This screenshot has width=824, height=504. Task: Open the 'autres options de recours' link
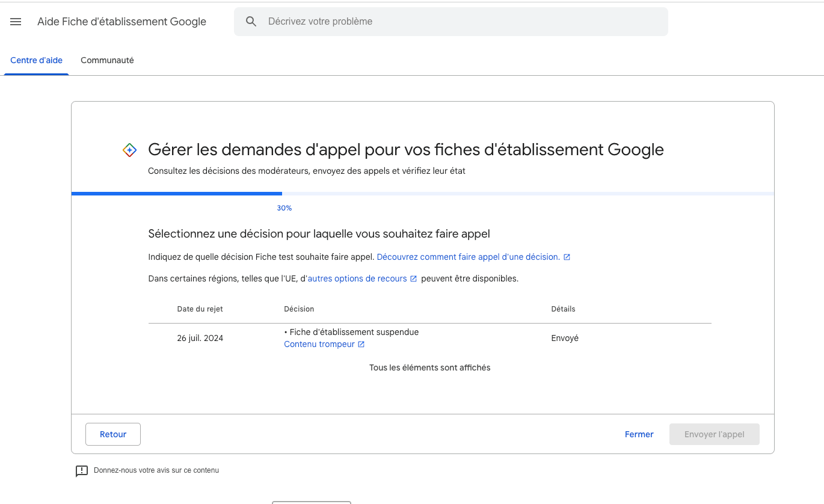(x=357, y=279)
